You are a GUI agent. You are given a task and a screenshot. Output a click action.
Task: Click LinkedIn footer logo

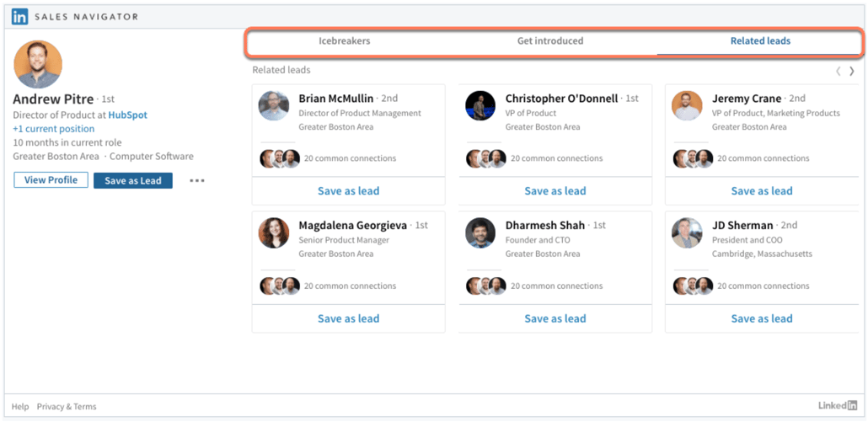tap(838, 405)
